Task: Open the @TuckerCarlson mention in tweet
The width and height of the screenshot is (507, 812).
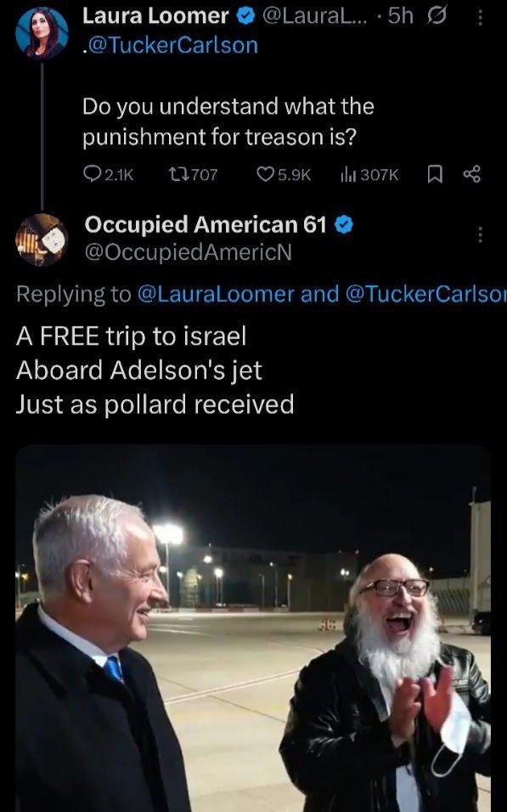Action: (x=171, y=46)
